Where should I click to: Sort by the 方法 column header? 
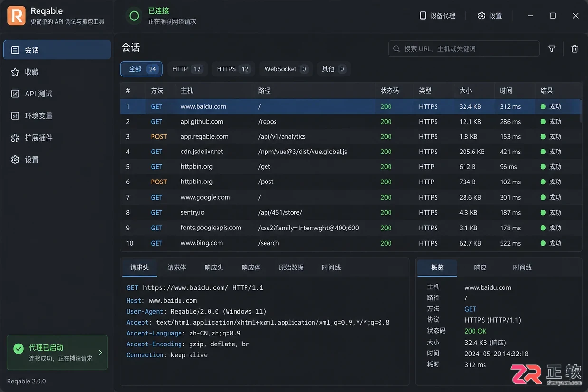click(157, 90)
